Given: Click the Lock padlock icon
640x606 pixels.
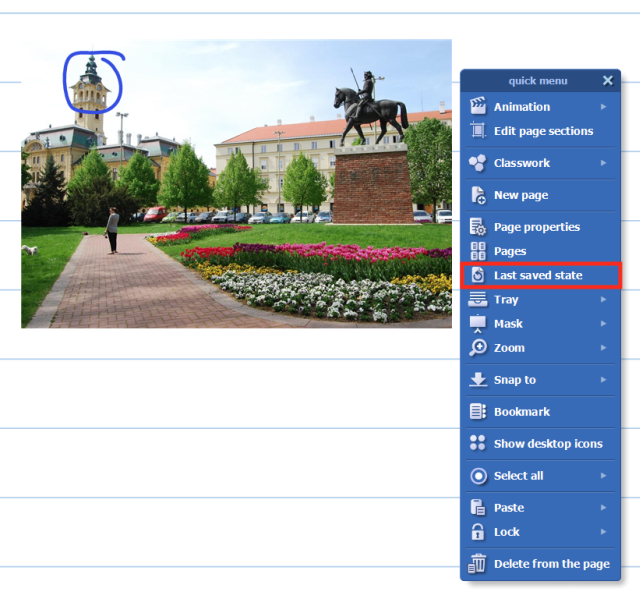Looking at the screenshot, I should [478, 532].
